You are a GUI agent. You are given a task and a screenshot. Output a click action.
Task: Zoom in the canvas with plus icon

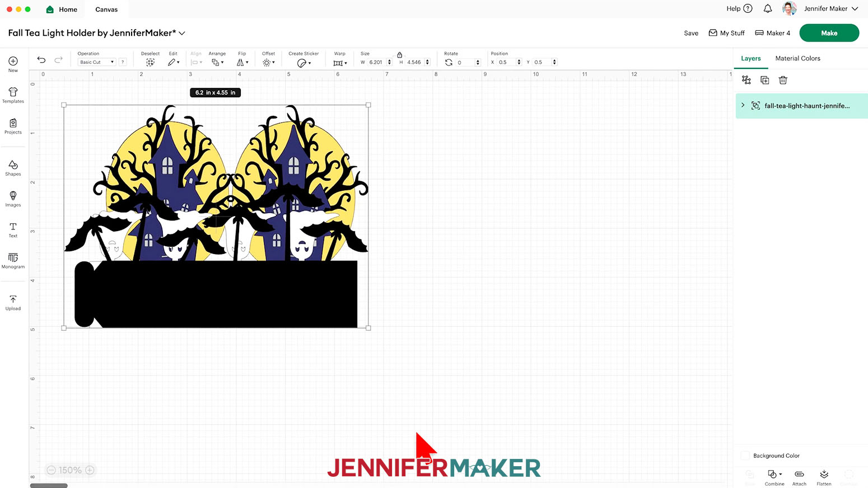point(90,470)
